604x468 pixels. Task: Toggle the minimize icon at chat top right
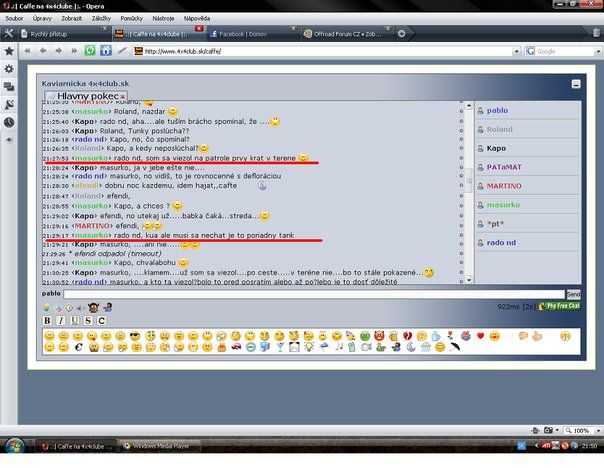pyautogui.click(x=576, y=84)
